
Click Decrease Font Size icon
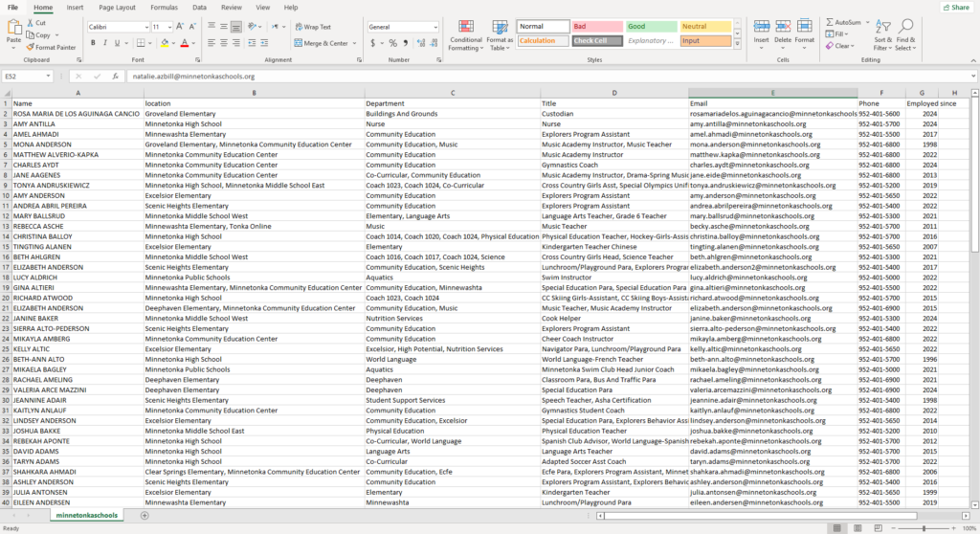click(192, 27)
